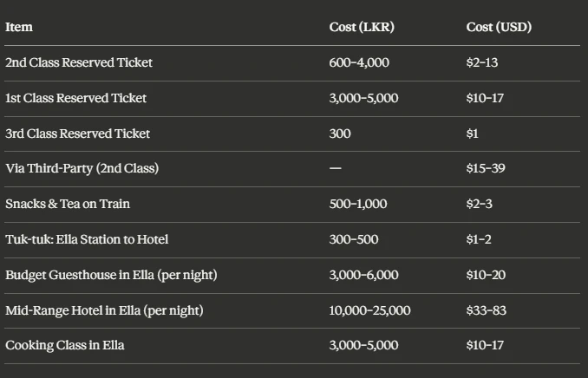Screen dimensions: 588x378
Task: Click "Mid-Range Hotel in Ella (per night)"
Action: pos(104,310)
